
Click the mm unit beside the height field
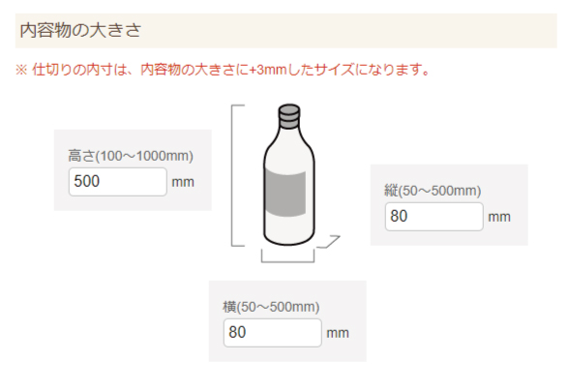(x=183, y=182)
